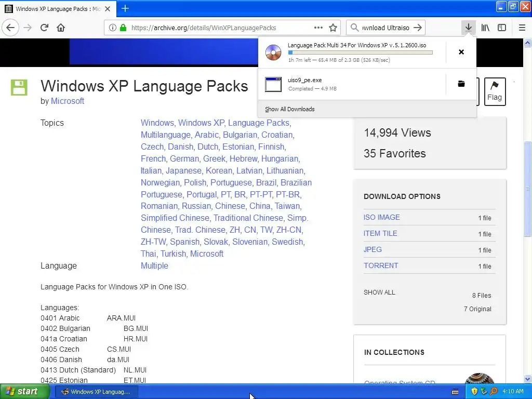
Task: Click the 4:10 AM system clock
Action: 513,392
